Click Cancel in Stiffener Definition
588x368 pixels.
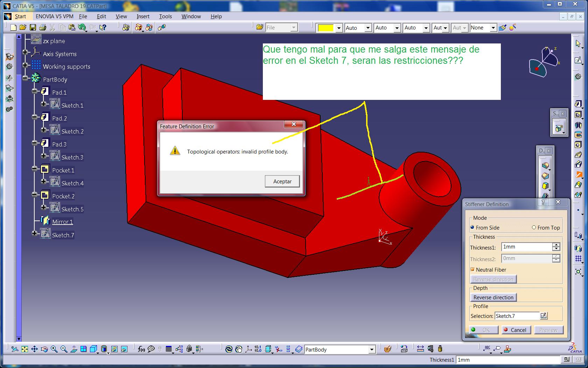tap(516, 330)
